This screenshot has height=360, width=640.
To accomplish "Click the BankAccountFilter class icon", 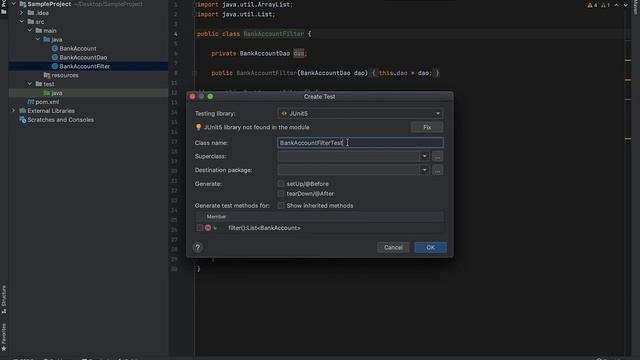I will [55, 66].
